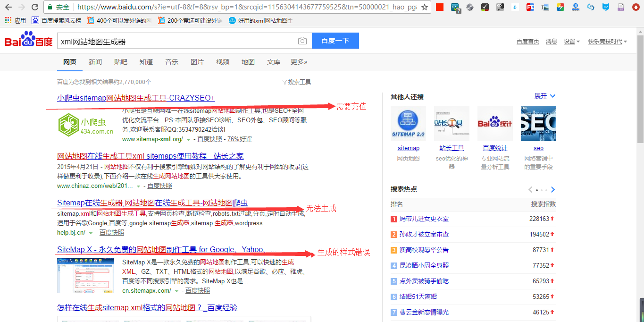
Task: Open the Google lightning extension icon
Action: 560,7
